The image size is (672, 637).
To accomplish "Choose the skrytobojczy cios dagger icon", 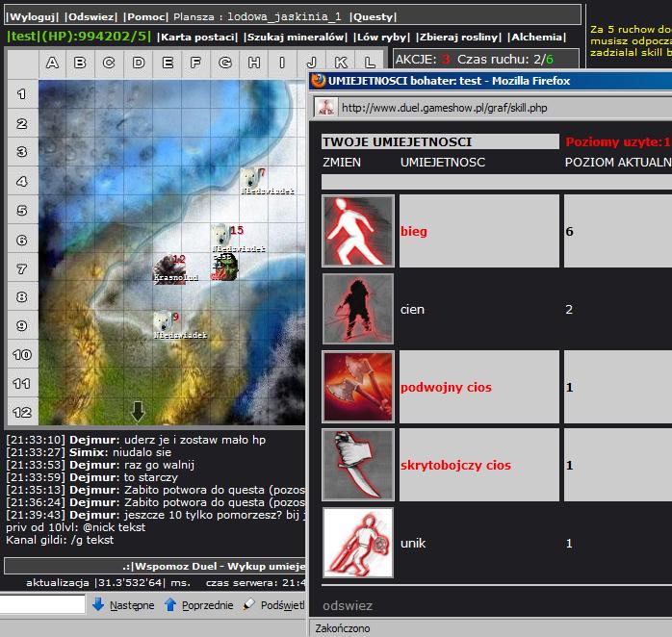I will pos(358,465).
